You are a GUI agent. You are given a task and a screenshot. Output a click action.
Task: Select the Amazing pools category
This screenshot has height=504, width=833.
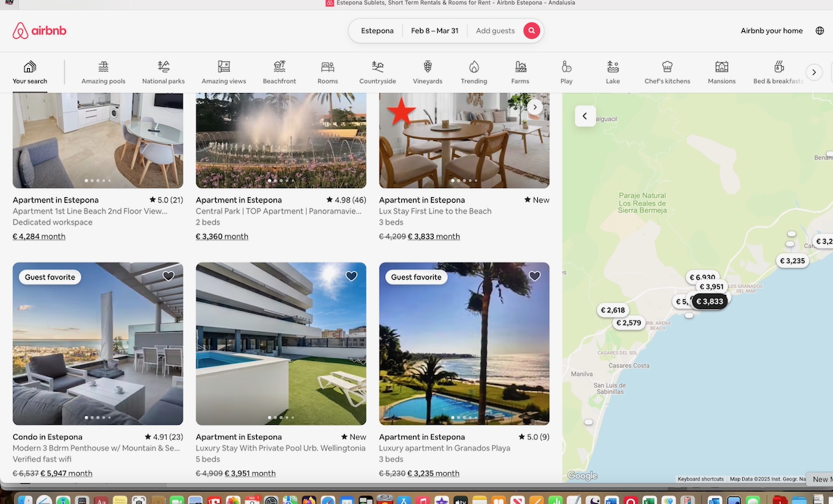[x=103, y=72]
